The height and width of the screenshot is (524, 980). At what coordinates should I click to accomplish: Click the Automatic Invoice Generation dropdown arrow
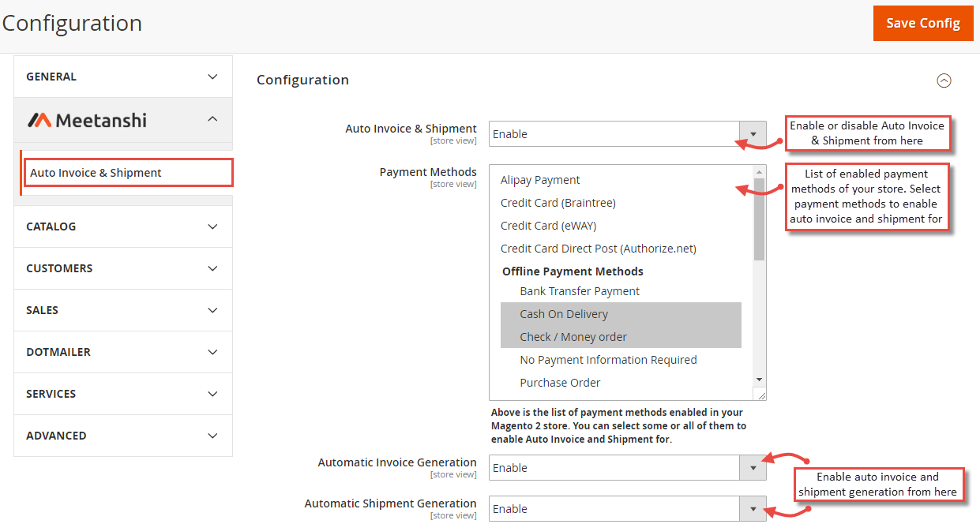(x=753, y=467)
